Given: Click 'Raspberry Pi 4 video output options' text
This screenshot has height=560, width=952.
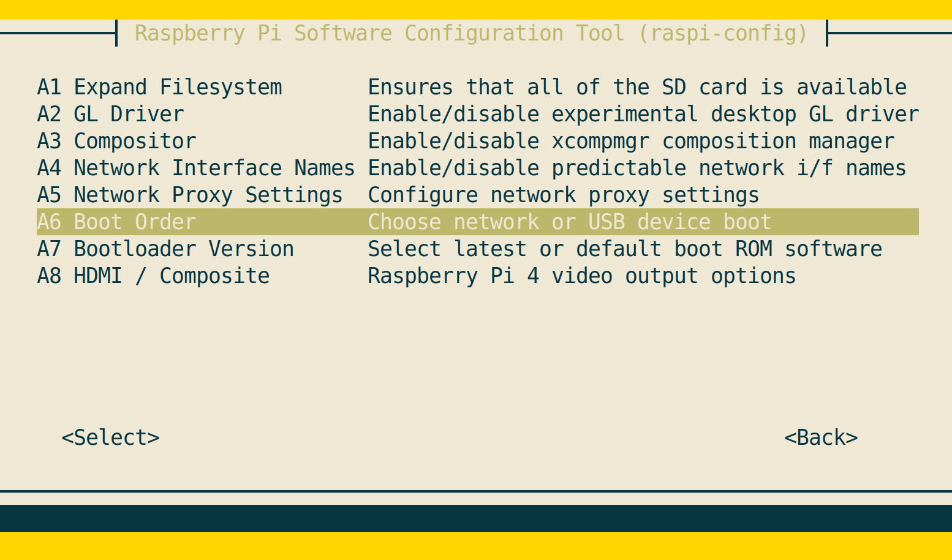Looking at the screenshot, I should pyautogui.click(x=581, y=276).
